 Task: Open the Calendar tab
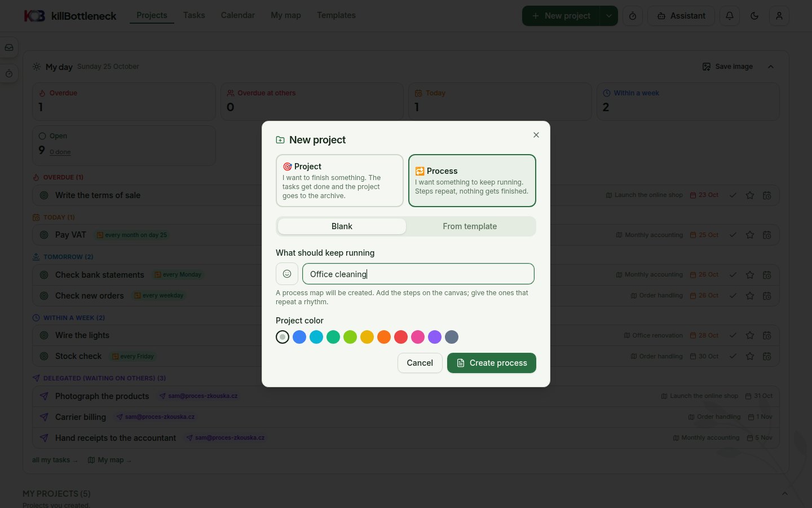pyautogui.click(x=238, y=15)
